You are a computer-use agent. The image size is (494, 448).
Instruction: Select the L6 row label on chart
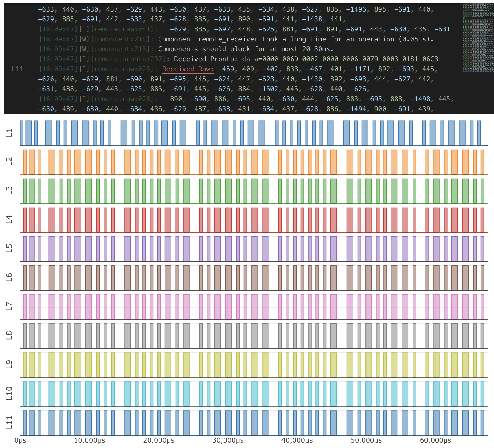[x=10, y=277]
